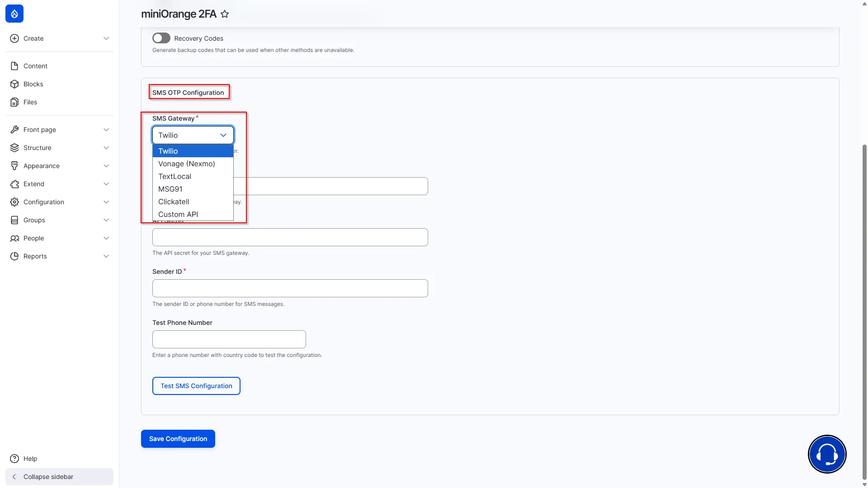Screen dimensions: 868x488
Task: Expand the Structure chevron
Action: tap(106, 148)
